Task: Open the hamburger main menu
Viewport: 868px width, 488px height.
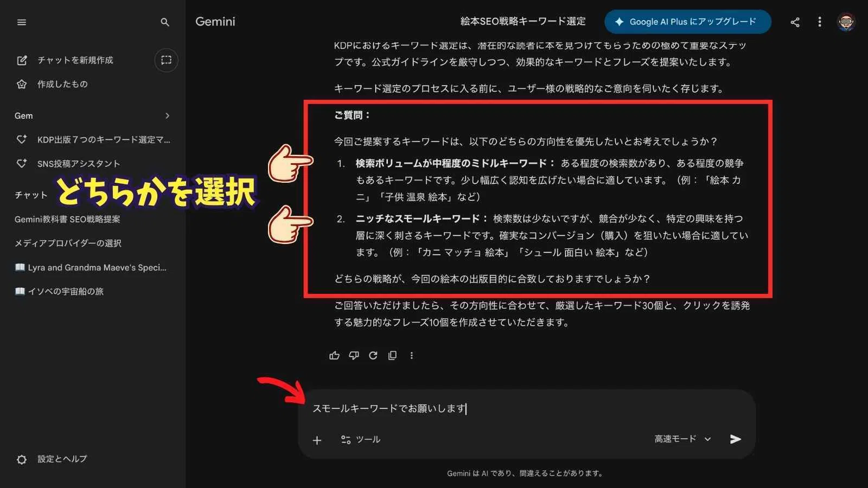Action: coord(22,22)
